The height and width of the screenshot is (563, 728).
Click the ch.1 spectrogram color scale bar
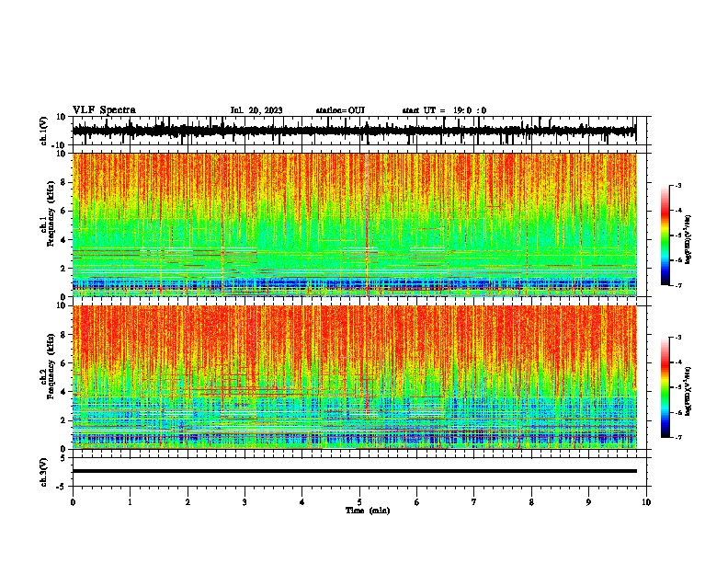point(665,236)
